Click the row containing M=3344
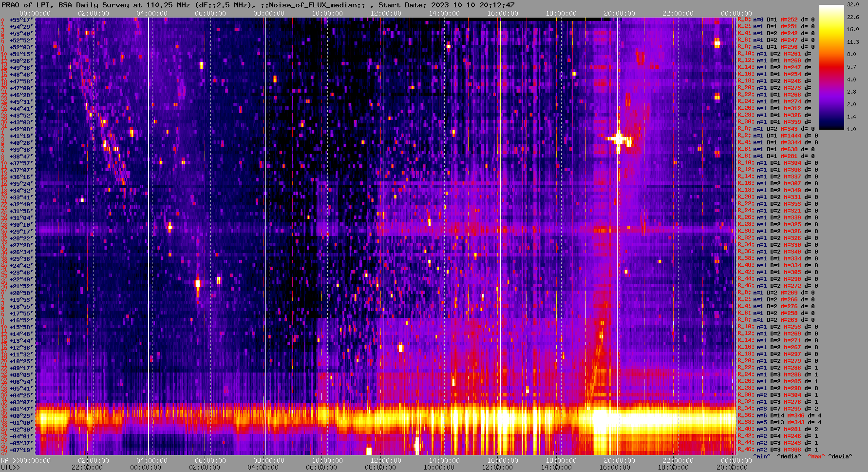Viewport: 868px width, 472px height. pos(778,143)
